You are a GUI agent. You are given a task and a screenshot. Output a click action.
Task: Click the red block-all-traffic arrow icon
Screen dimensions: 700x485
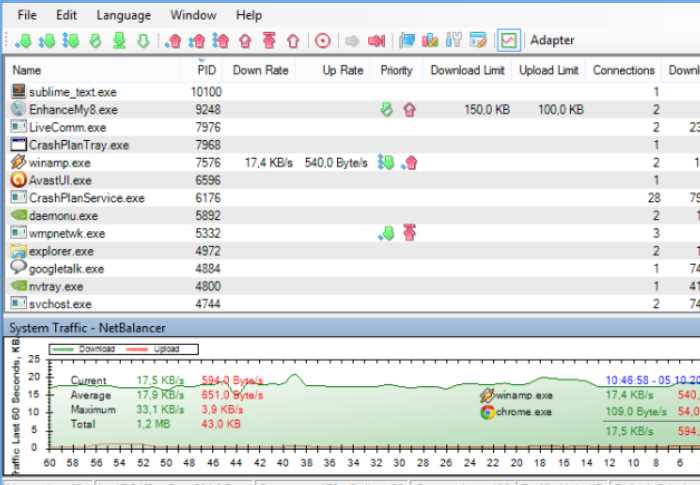(x=376, y=41)
